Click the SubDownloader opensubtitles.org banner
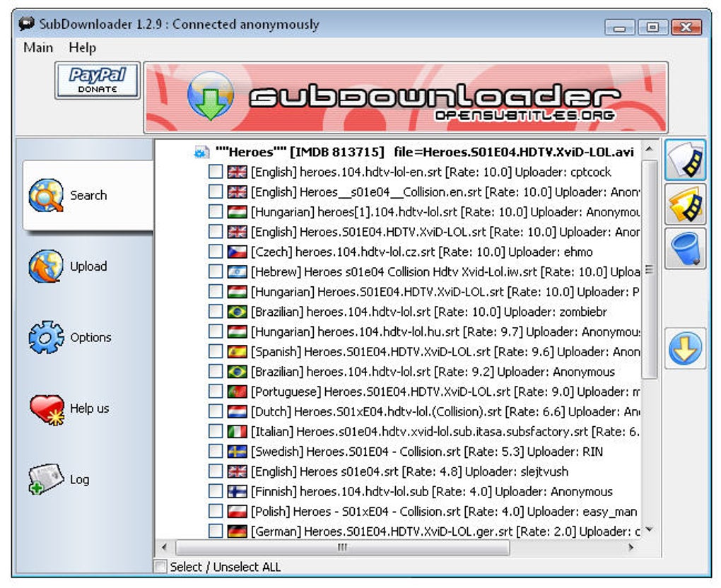721x588 pixels. 406,98
